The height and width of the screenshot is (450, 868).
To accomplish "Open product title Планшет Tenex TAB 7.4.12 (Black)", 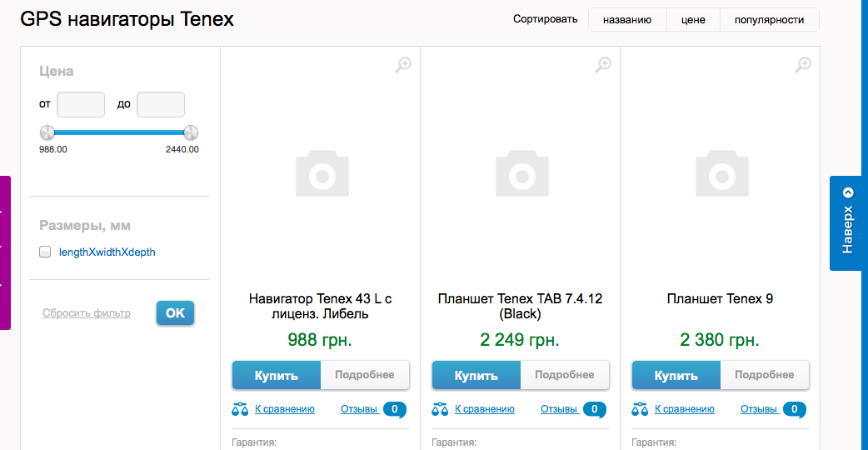I will 520,306.
